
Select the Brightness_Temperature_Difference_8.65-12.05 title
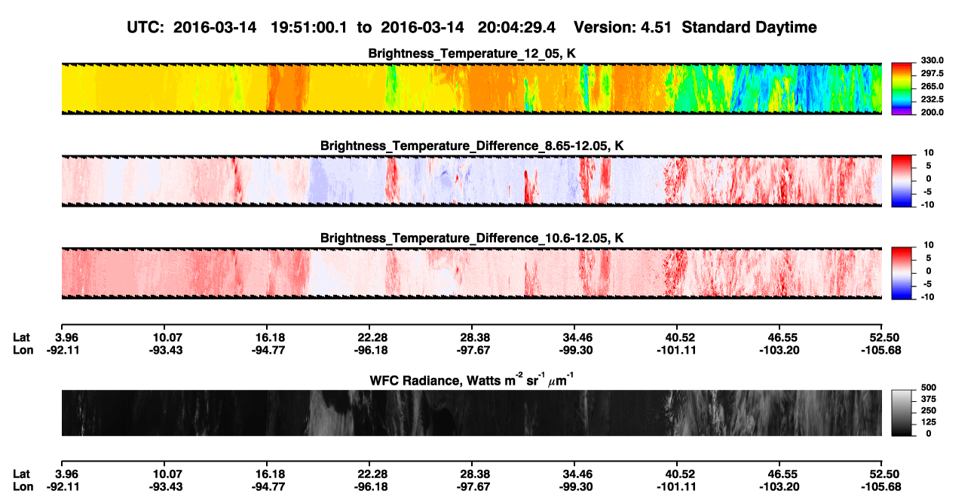point(472,146)
